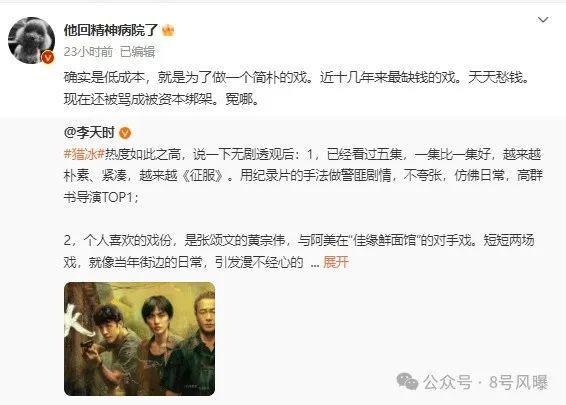
Task: Click the orange verified V badge on avatar
Action: pos(47,57)
